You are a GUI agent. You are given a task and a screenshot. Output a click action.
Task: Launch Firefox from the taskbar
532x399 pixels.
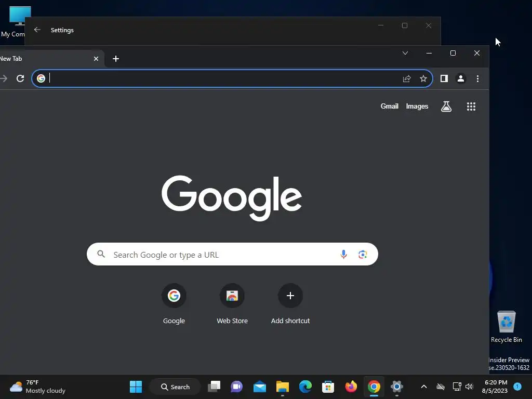pyautogui.click(x=351, y=387)
